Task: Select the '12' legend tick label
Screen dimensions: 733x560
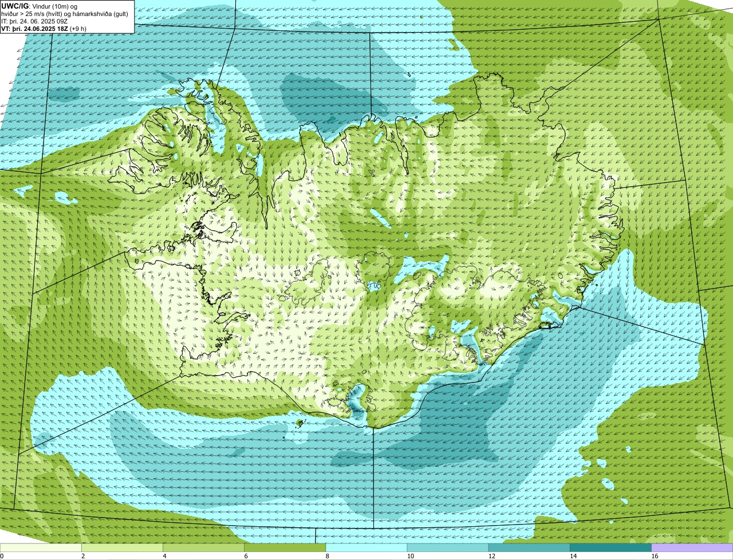Action: pos(492,556)
